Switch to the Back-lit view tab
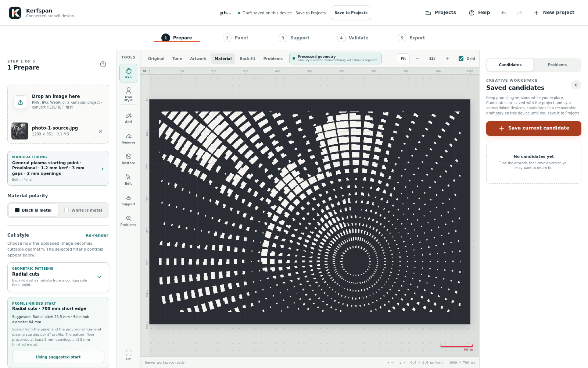The height and width of the screenshot is (368, 588). click(x=247, y=59)
